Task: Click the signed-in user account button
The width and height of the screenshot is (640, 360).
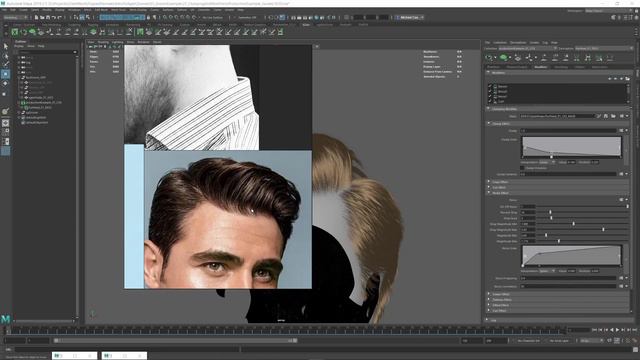Action: coord(409,18)
